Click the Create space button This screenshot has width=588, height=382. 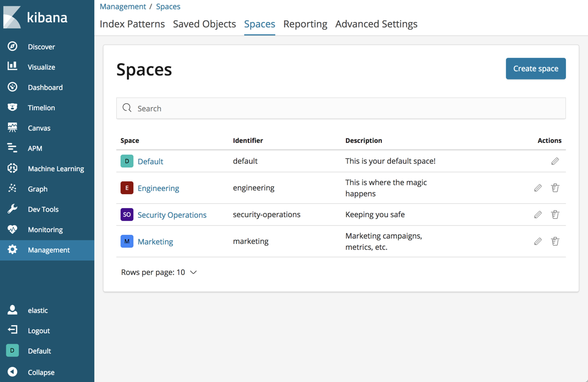(536, 68)
